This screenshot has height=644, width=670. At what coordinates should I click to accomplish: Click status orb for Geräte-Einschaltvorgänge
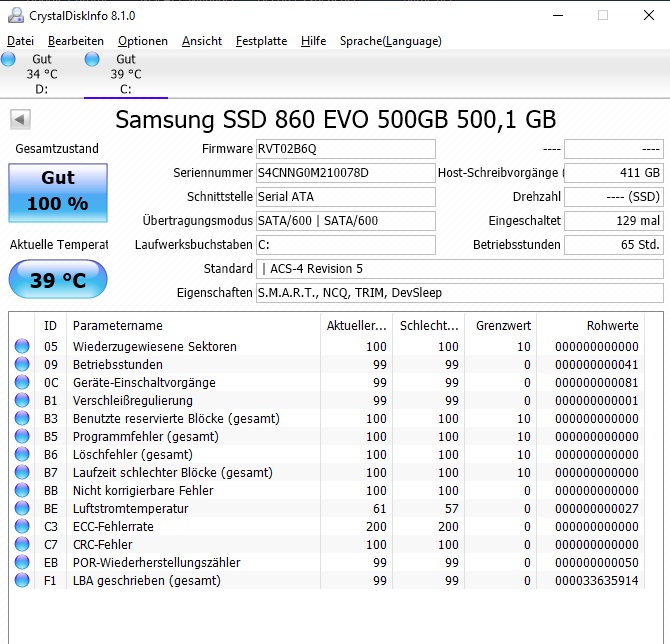22,382
